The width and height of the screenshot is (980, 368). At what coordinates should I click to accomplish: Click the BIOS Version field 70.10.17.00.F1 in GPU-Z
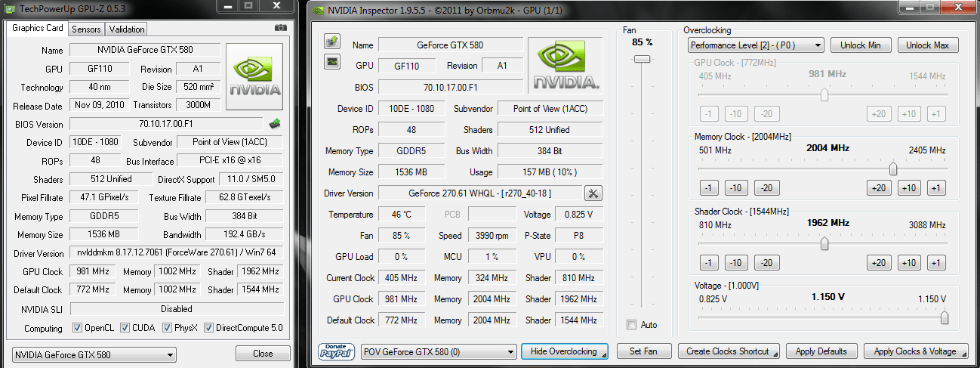point(166,123)
